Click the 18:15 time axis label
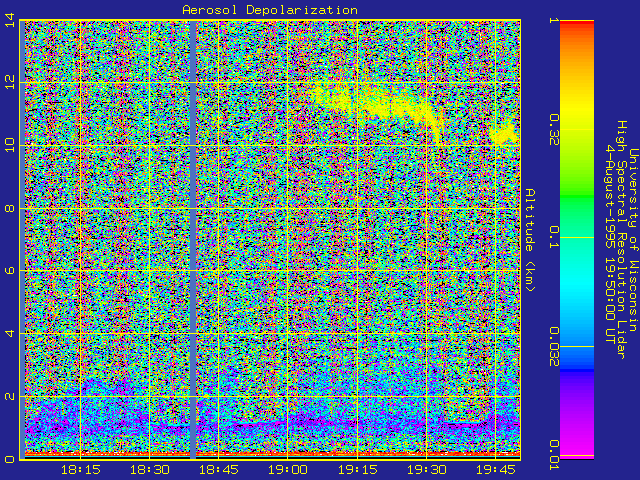Viewport: 640px width, 480px height. click(x=81, y=470)
